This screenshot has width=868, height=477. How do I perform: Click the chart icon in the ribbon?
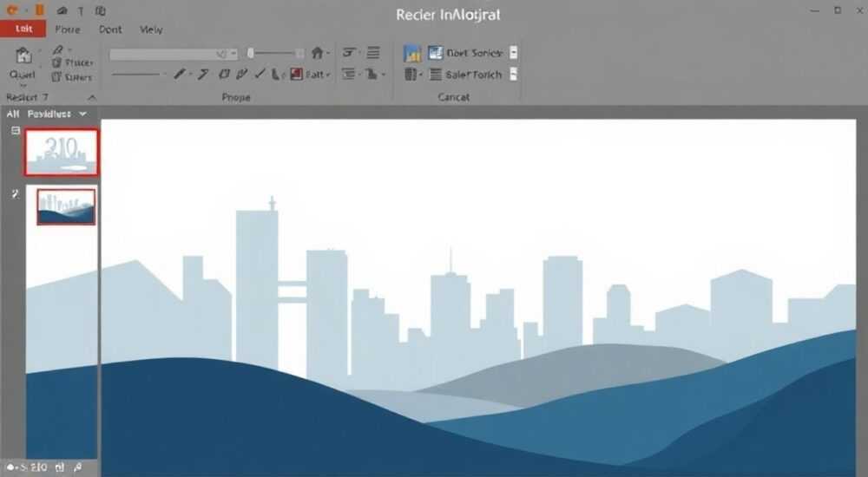click(x=411, y=53)
